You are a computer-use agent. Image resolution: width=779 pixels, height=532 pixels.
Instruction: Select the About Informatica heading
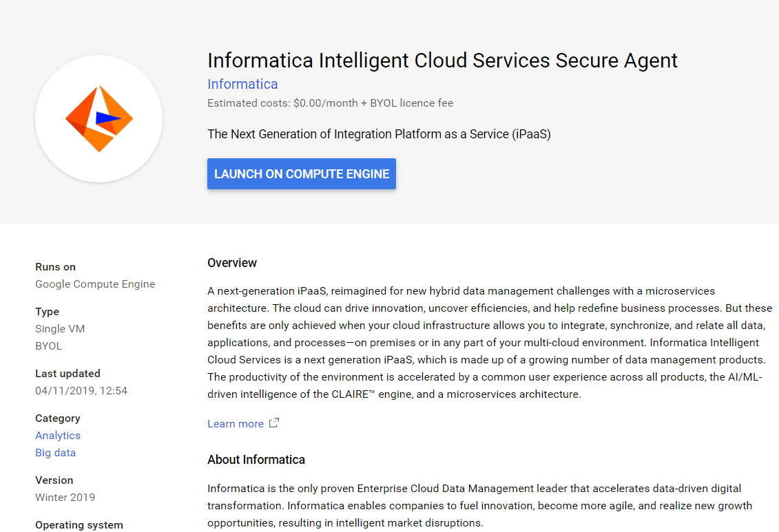pyautogui.click(x=256, y=459)
